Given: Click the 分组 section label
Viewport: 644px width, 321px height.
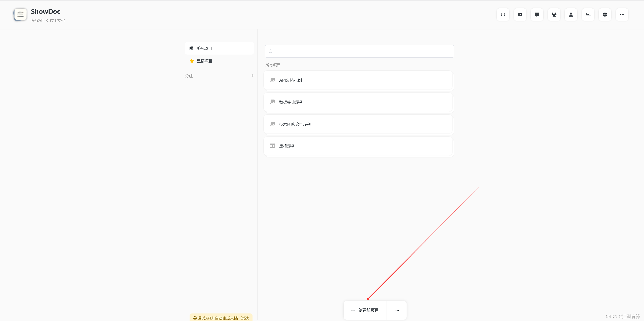Looking at the screenshot, I should click(x=189, y=76).
